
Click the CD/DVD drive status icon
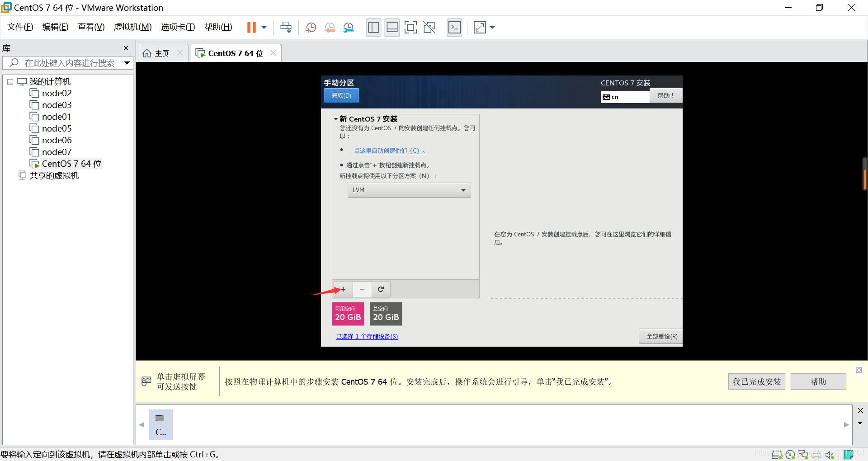pyautogui.click(x=790, y=455)
